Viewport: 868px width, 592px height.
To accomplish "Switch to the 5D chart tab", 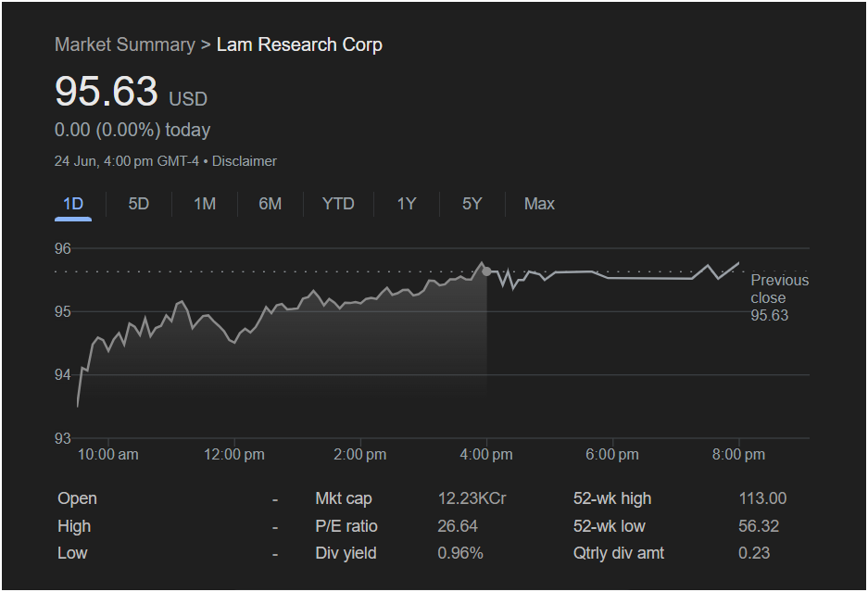I will click(x=138, y=204).
